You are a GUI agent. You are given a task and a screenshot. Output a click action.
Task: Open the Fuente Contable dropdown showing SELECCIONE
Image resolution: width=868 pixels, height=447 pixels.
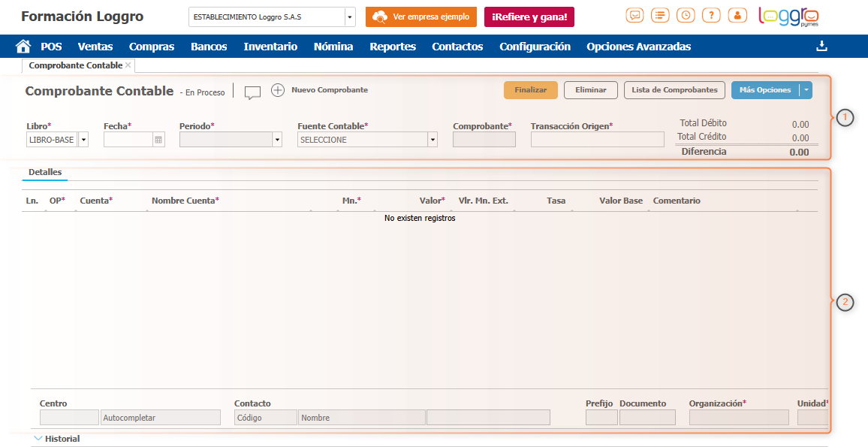[431, 139]
